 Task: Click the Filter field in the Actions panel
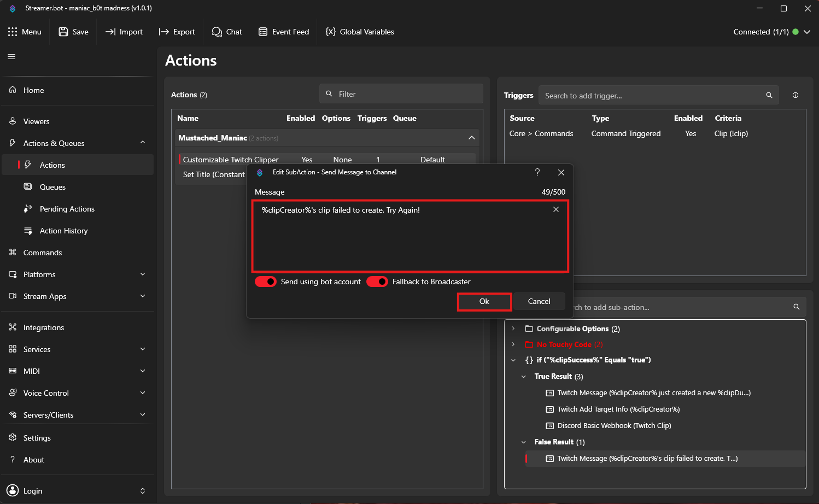(401, 93)
